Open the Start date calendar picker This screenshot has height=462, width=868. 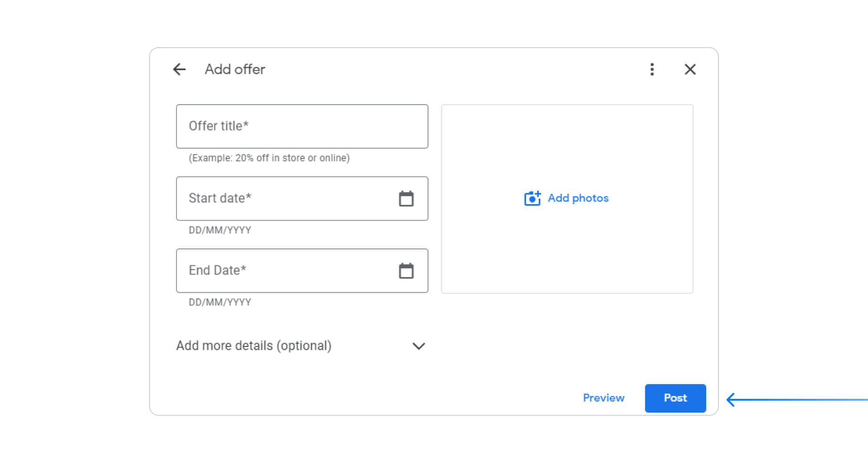pyautogui.click(x=406, y=198)
